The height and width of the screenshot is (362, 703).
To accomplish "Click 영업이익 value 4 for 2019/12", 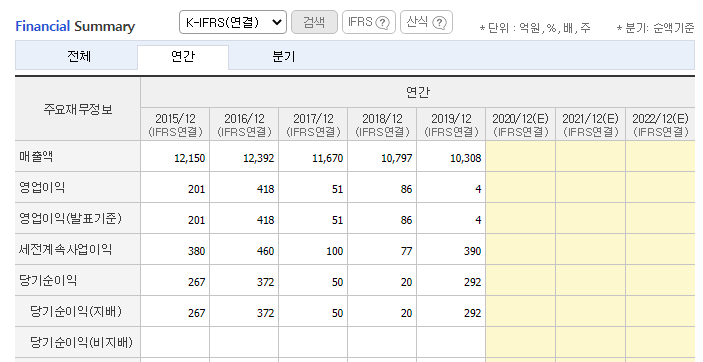I will 478,189.
